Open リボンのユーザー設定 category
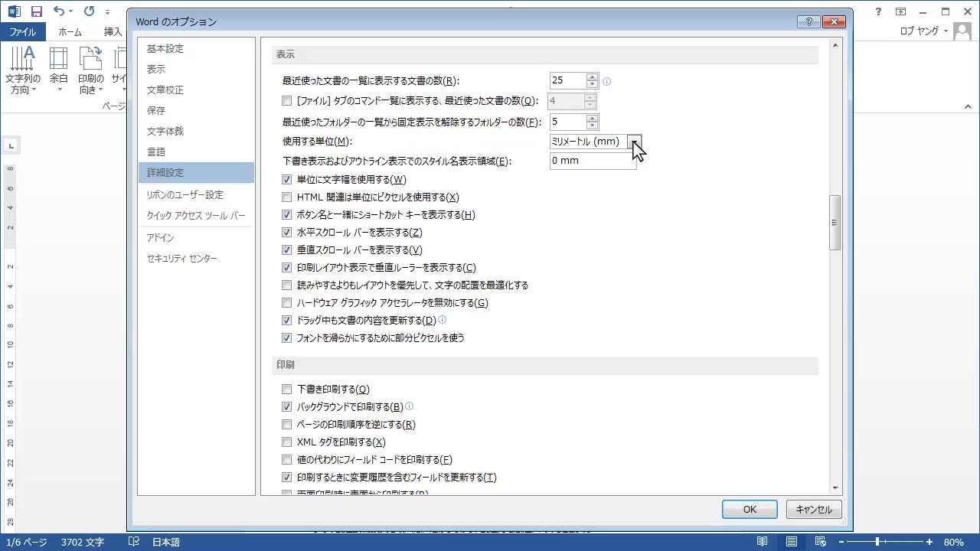 [196, 195]
